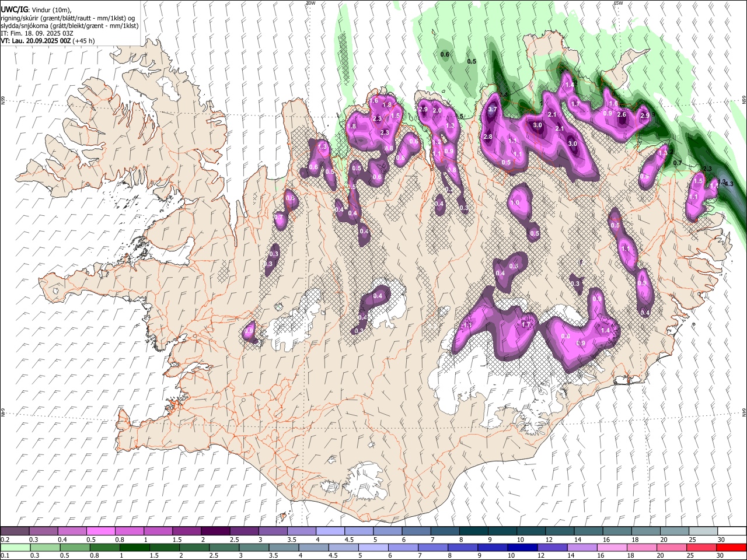
Task: Click the dark plum swatch labeled 0.2
Action: pos(15,531)
